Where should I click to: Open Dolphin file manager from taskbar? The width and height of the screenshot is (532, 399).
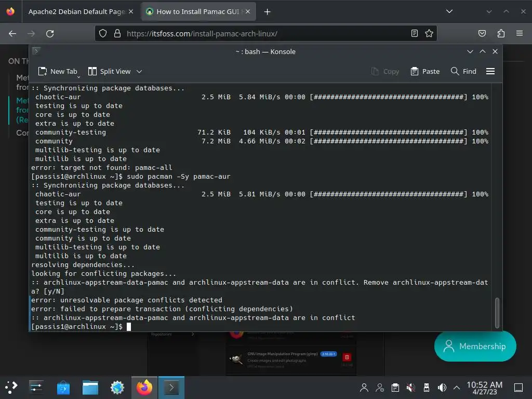click(x=90, y=388)
